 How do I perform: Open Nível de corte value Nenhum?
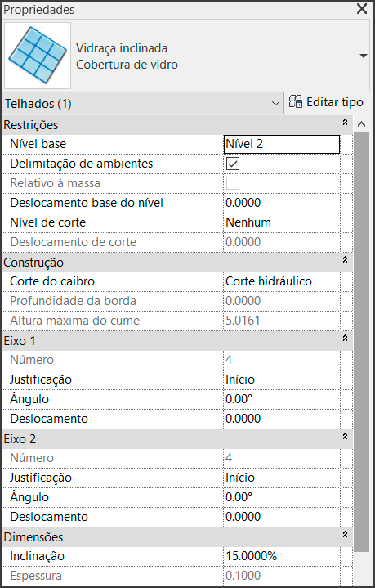coord(282,222)
